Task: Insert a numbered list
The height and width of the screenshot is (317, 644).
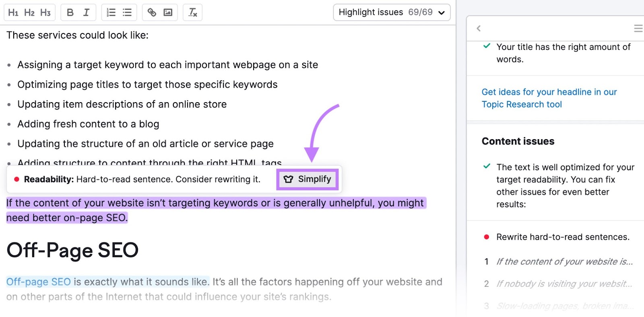Action: pyautogui.click(x=111, y=12)
